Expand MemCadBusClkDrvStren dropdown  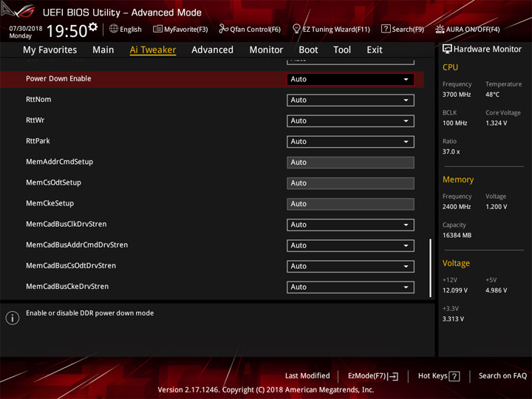tap(350, 225)
